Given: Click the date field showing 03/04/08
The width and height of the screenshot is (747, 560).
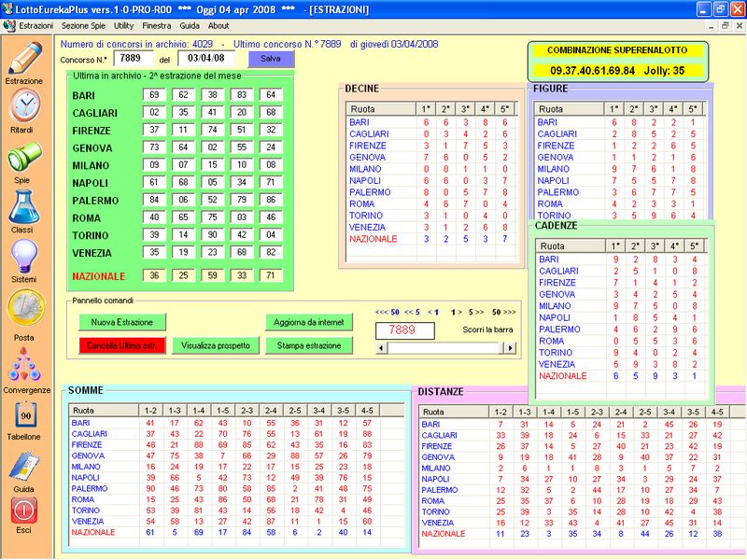Looking at the screenshot, I should point(205,59).
